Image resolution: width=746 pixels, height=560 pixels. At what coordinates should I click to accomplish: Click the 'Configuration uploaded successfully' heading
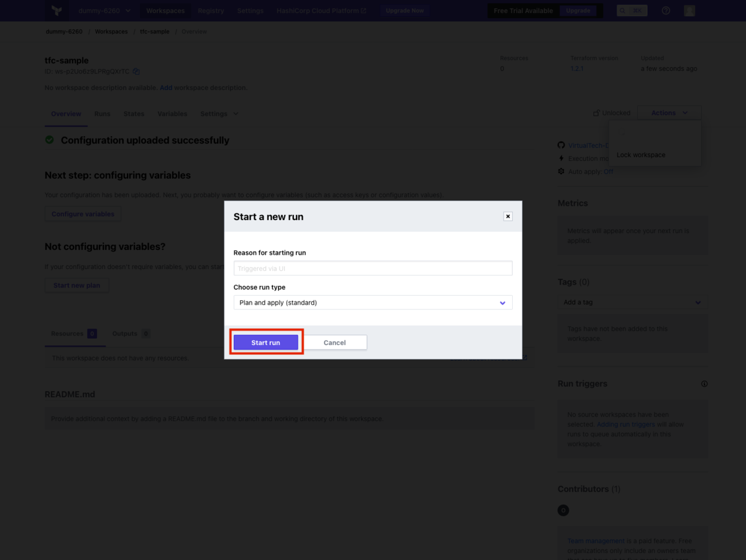145,140
